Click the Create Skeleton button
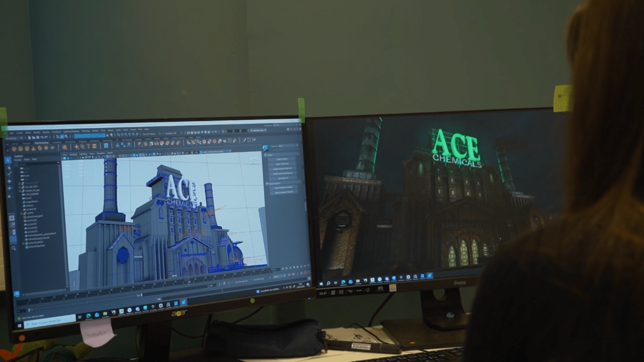The image size is (644, 362). coord(282,159)
